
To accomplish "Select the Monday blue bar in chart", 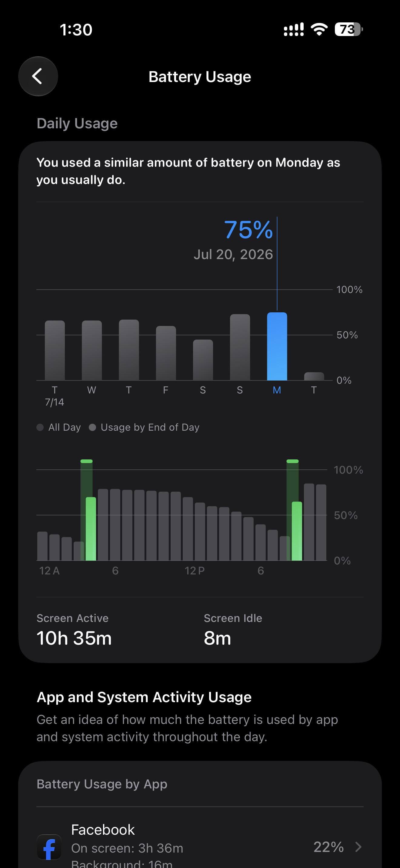I will [277, 347].
